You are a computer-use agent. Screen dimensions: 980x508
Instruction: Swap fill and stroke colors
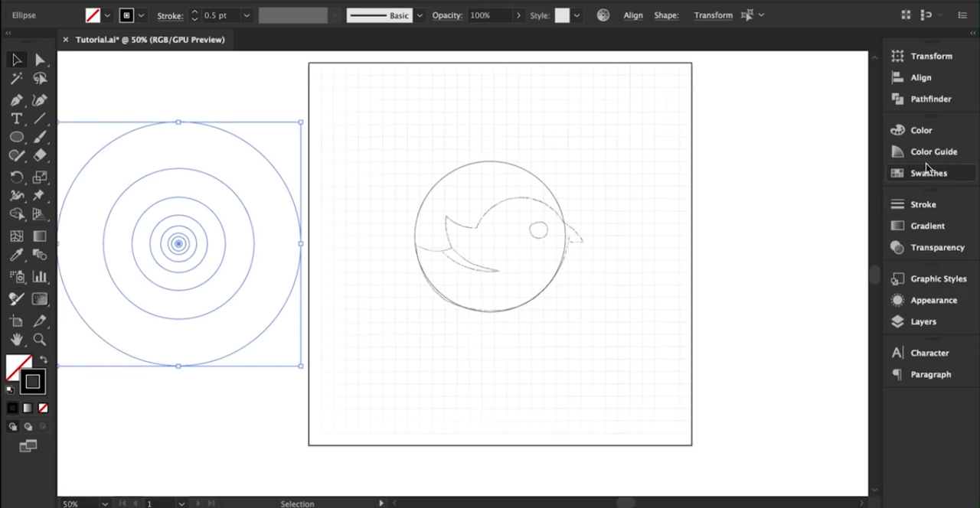(44, 360)
